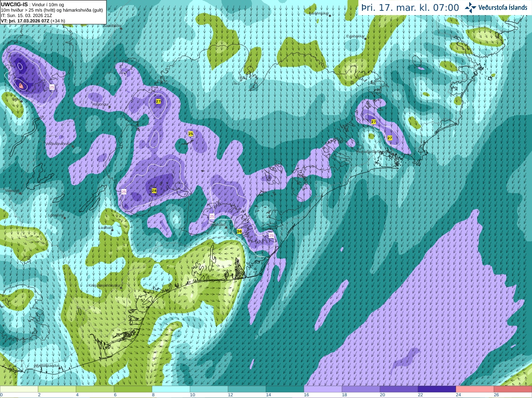This screenshot has height=398, width=532.
Task: Select the 12–14 m/s legend swatch
Action: 247,389
